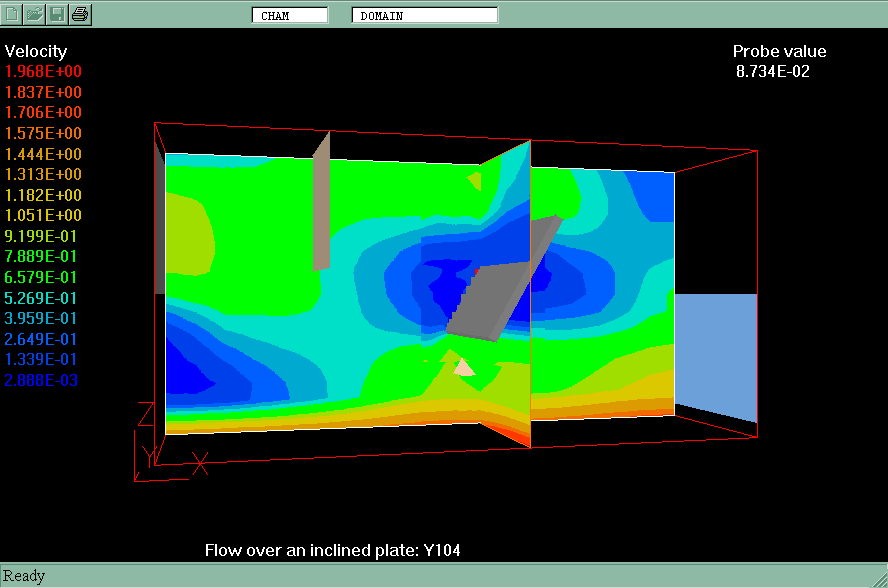This screenshot has height=588, width=888.
Task: Click the red Y axis marker
Action: [148, 455]
